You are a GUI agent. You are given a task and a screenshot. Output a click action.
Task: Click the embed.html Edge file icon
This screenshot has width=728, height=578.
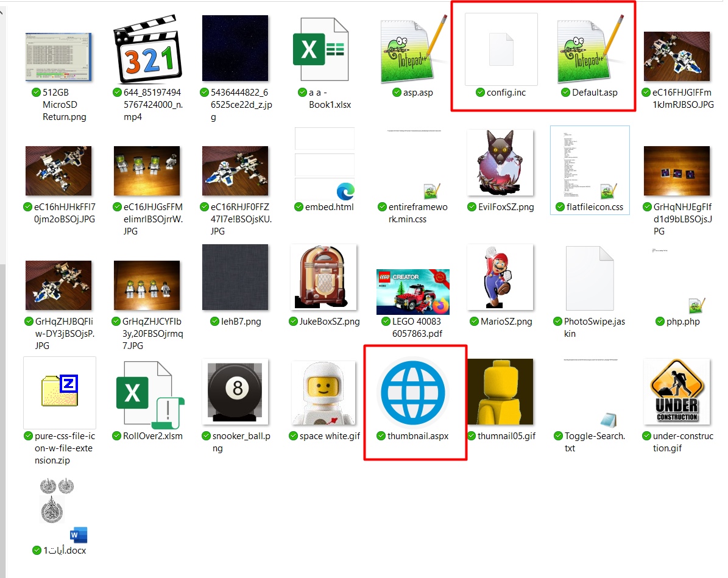pos(325,164)
